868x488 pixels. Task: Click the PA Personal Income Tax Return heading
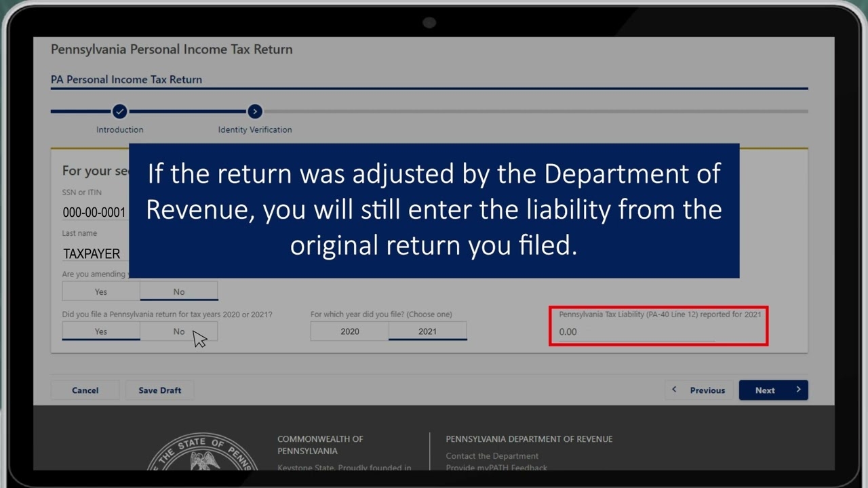coord(127,79)
